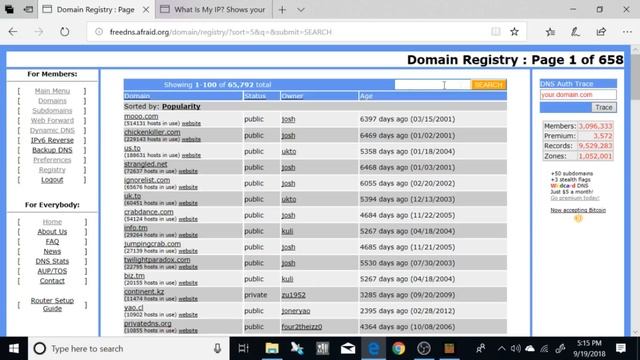640x360 pixels.
Task: Open Windows Start menu
Action: 14,349
